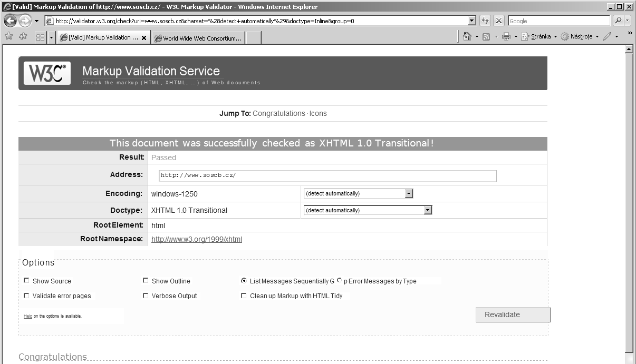The height and width of the screenshot is (364, 636).
Task: Open the Doctype detect automatically dropdown
Action: click(368, 210)
